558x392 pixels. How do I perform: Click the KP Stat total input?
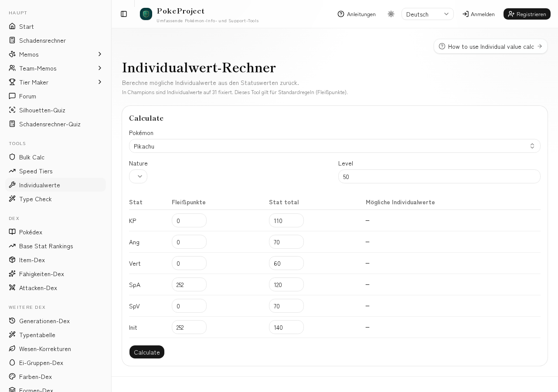pos(286,220)
